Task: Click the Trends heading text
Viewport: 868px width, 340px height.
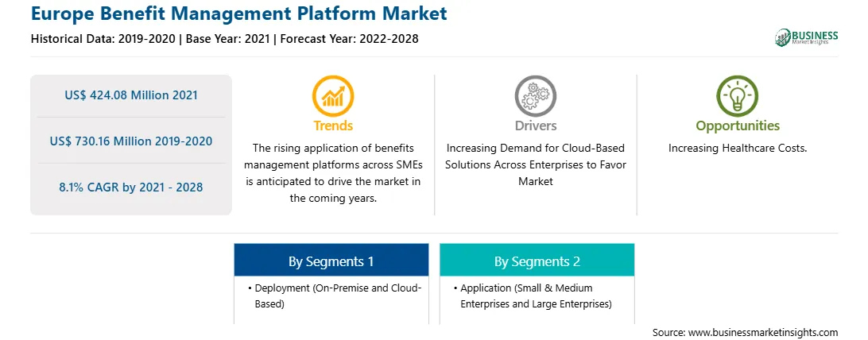Action: point(333,126)
